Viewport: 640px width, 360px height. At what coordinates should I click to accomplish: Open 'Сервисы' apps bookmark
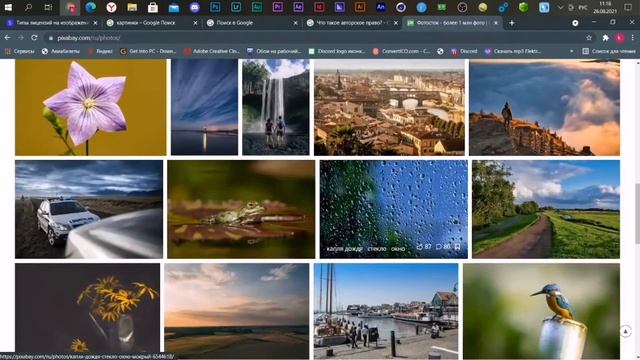click(20, 51)
